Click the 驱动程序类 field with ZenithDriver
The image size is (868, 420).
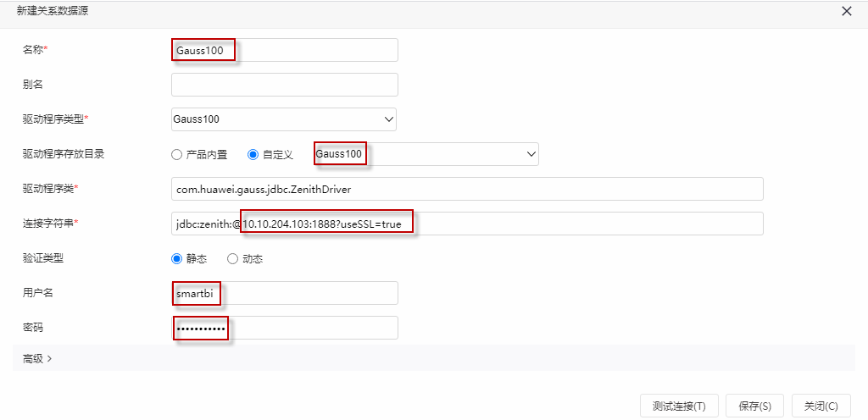(467, 189)
